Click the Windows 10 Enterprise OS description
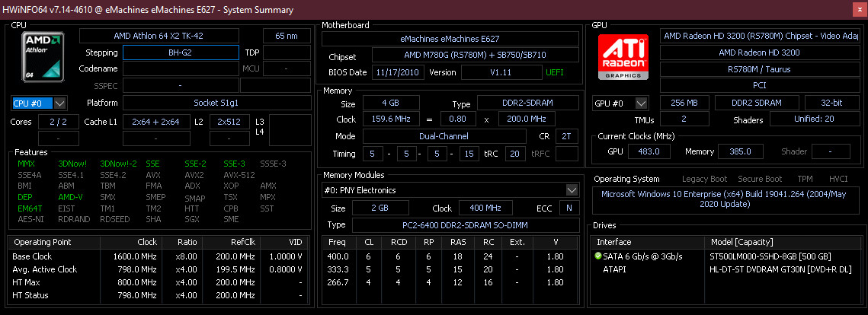The image size is (868, 315). 725,199
